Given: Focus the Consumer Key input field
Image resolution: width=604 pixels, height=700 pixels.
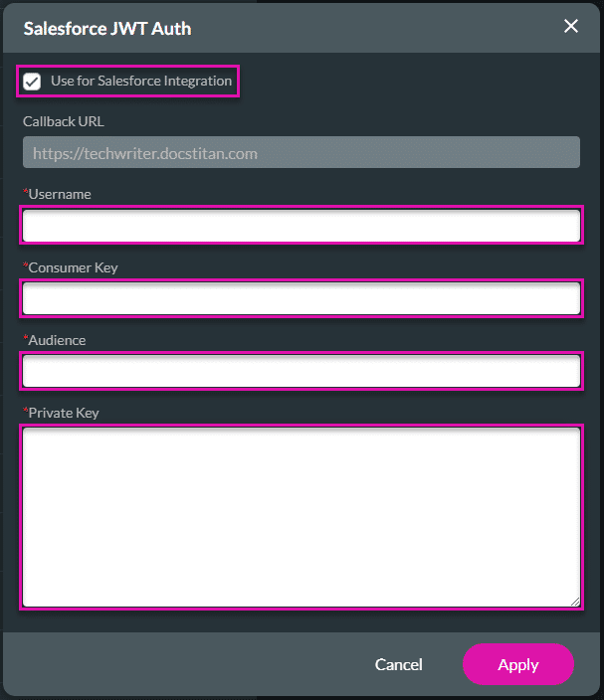Looking at the screenshot, I should tap(302, 298).
